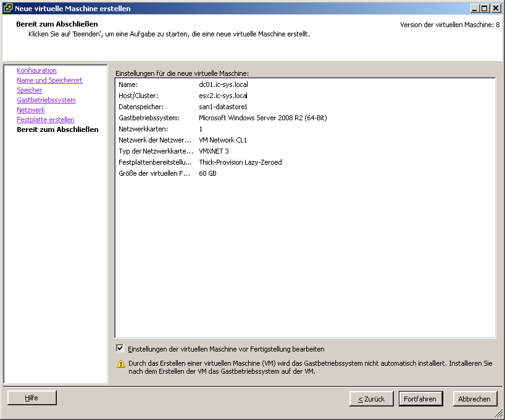Image resolution: width=505 pixels, height=420 pixels.
Task: Go to Name und Speicherort step
Action: 49,80
